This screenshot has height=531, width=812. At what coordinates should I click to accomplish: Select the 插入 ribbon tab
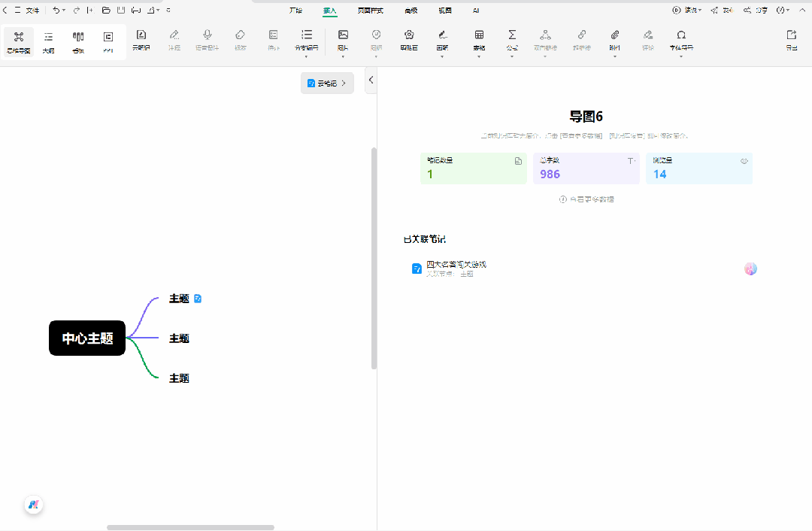pos(330,11)
